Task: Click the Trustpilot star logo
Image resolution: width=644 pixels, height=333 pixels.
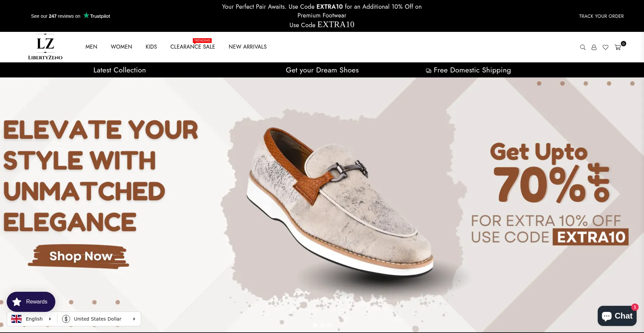Action: (x=97, y=16)
